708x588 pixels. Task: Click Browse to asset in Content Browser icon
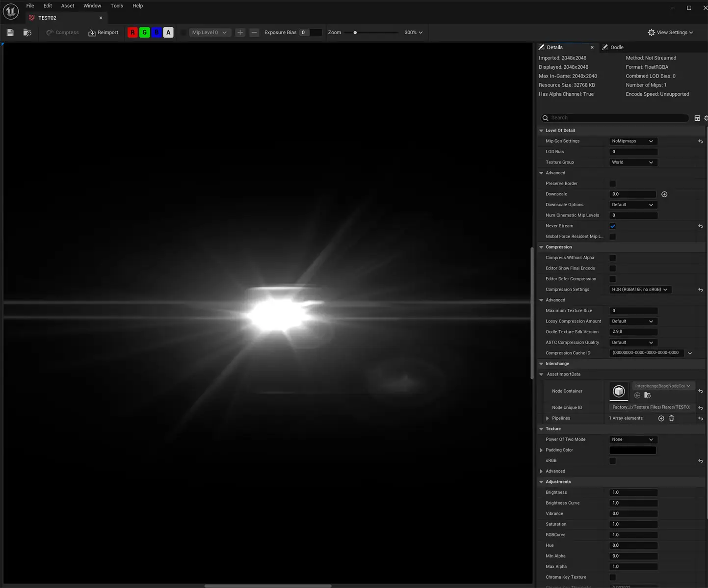coord(27,32)
